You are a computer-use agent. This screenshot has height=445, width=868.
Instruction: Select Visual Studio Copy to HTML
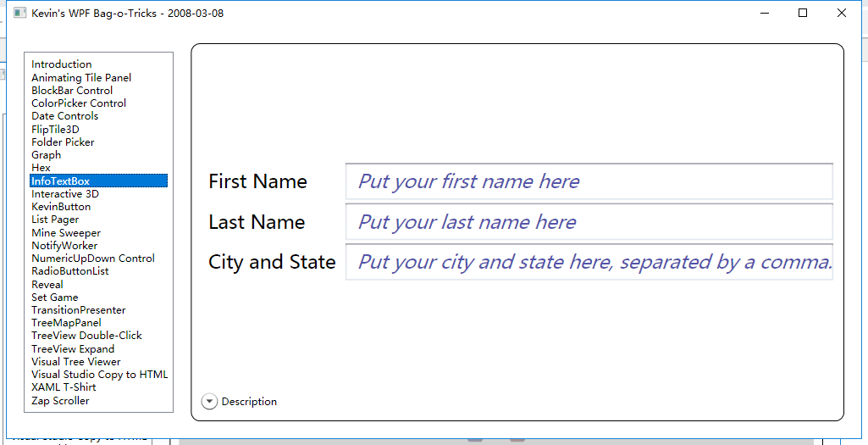coord(99,375)
